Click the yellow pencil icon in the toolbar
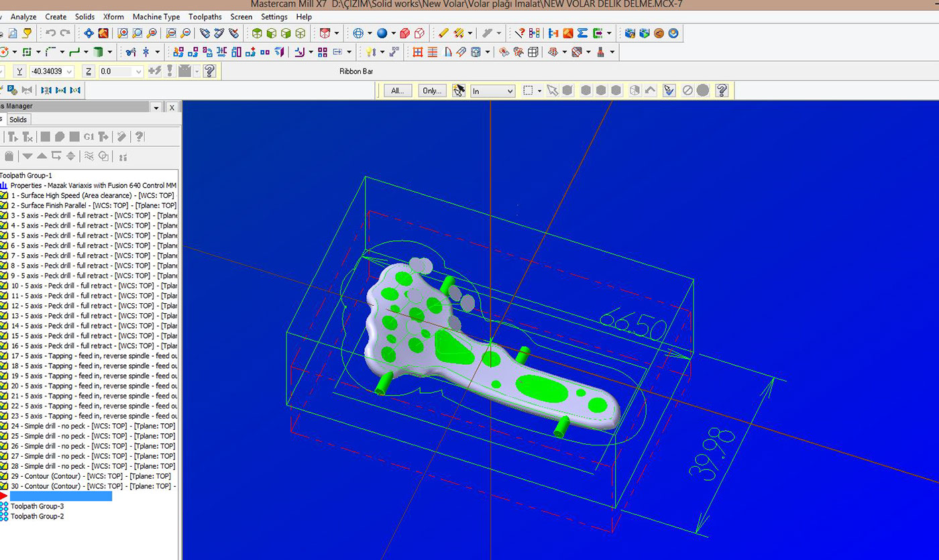This screenshot has width=939, height=560. (443, 33)
